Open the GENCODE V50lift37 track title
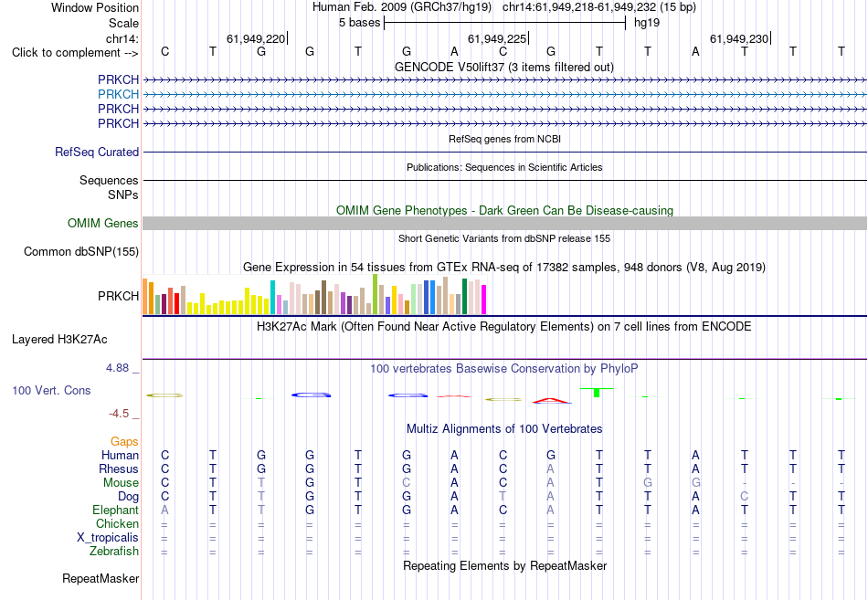The width and height of the screenshot is (868, 600). [x=503, y=67]
